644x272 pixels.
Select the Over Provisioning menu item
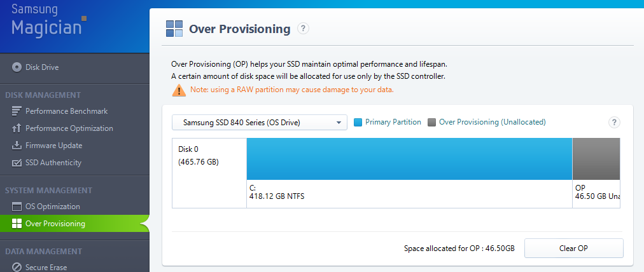click(x=55, y=224)
